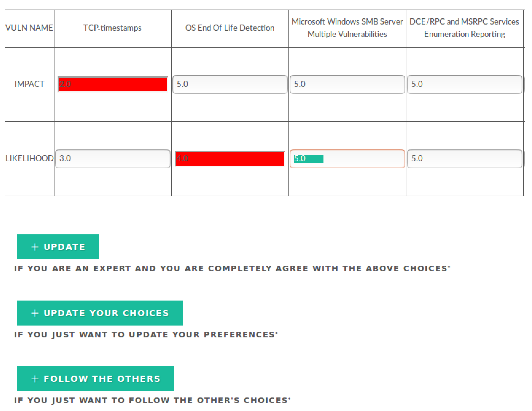Click the Update Your Choices button
Screen dimensions: 532x411
coord(100,313)
